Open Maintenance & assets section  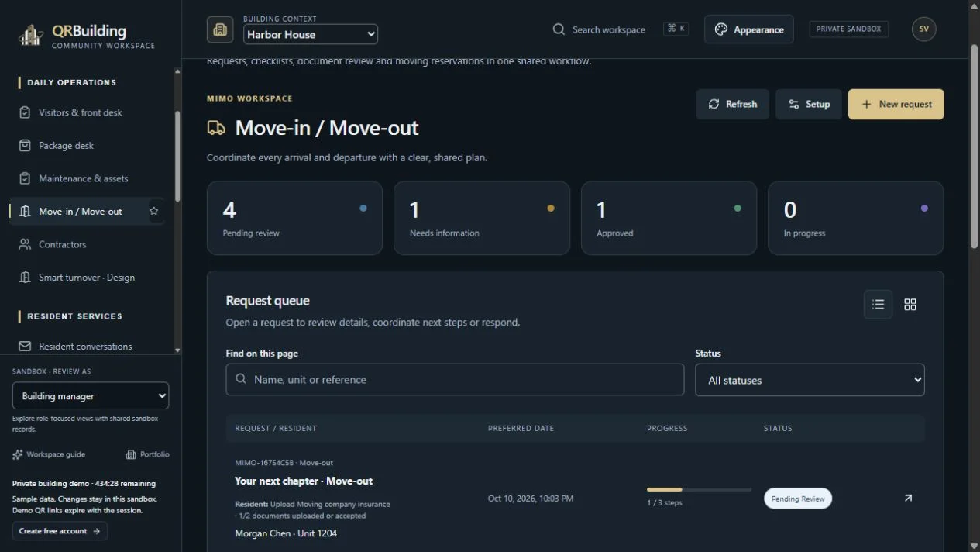click(84, 178)
